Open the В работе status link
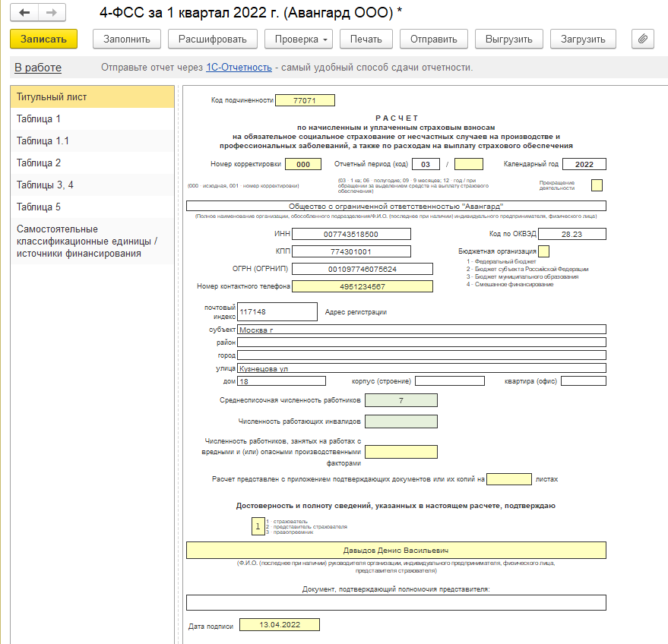 [x=38, y=68]
